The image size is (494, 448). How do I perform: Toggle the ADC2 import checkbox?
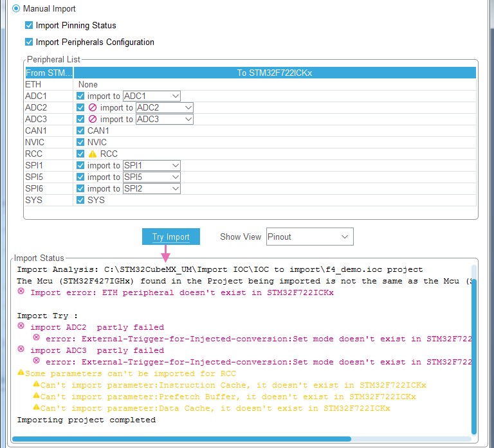pyautogui.click(x=80, y=108)
